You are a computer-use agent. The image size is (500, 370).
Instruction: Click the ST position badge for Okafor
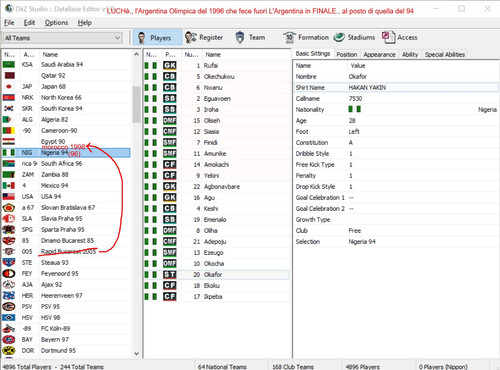point(169,274)
